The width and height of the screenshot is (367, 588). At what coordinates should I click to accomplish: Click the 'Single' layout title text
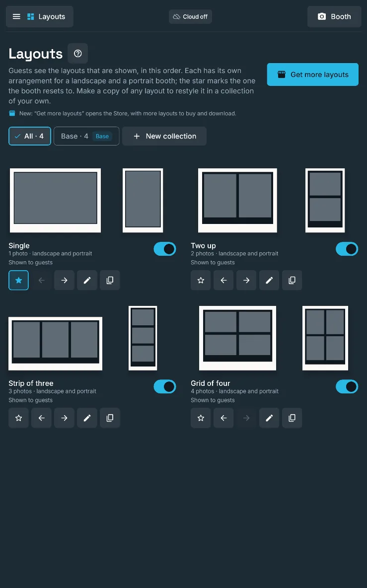19,246
